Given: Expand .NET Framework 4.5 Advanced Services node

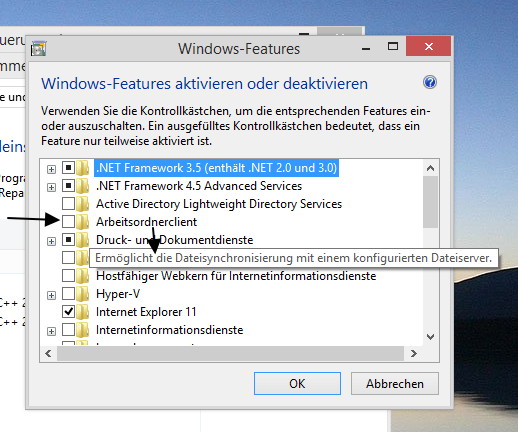Looking at the screenshot, I should coord(51,187).
